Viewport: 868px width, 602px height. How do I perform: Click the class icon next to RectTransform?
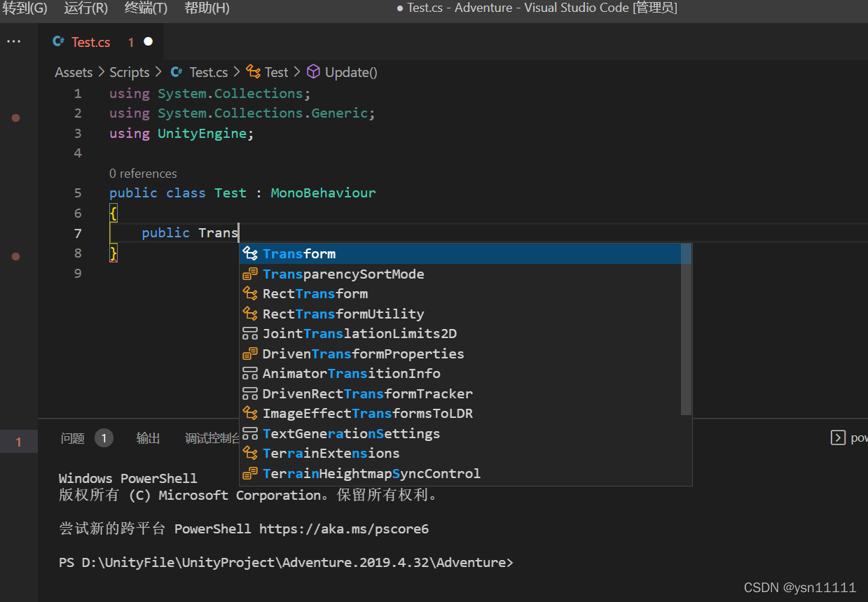[250, 293]
